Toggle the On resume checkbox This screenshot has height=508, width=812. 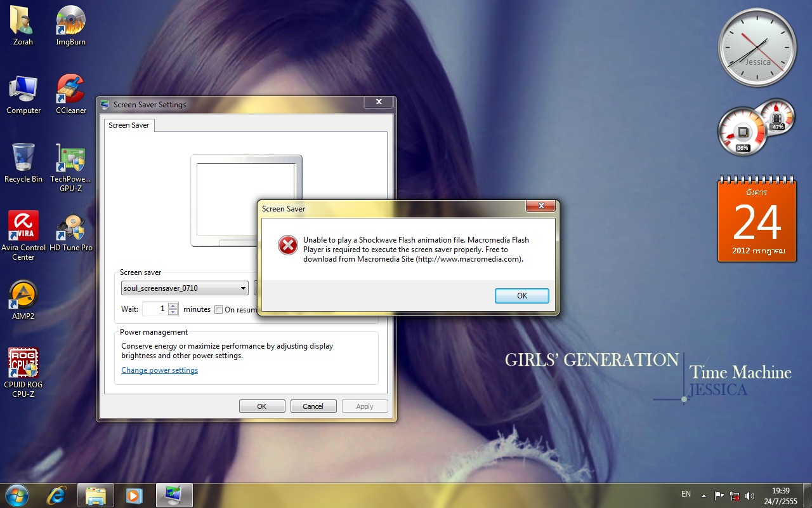click(x=219, y=310)
